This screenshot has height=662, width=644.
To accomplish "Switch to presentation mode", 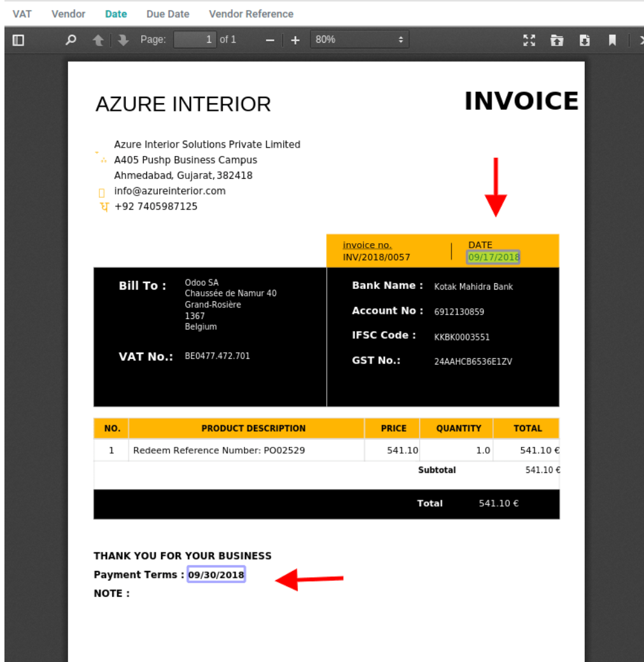I will tap(529, 40).
